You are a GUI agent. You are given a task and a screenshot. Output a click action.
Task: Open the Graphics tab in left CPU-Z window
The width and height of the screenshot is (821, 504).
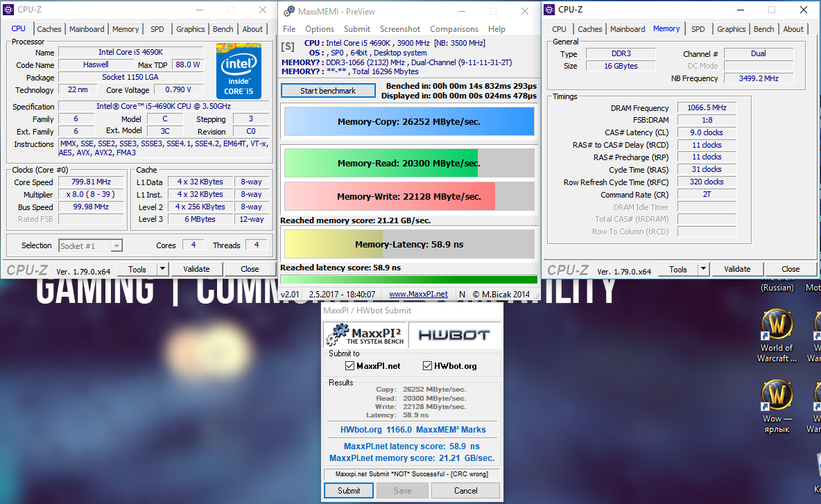[x=191, y=29]
